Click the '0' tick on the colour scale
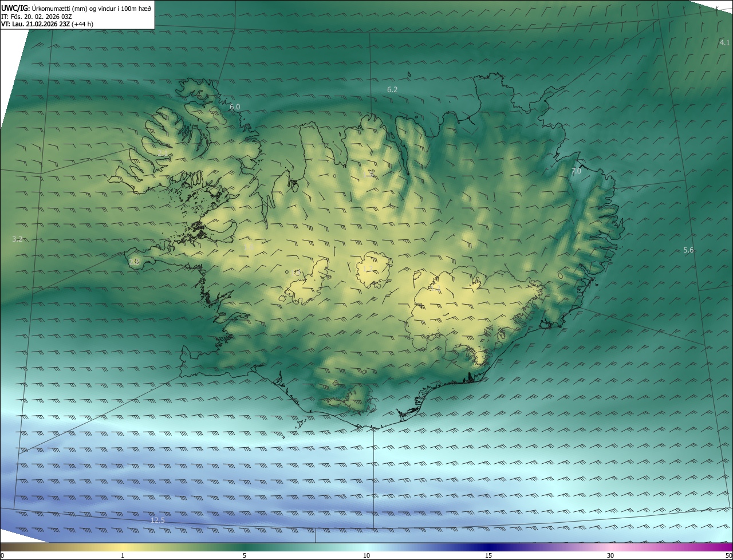The image size is (733, 560). pos(2,555)
